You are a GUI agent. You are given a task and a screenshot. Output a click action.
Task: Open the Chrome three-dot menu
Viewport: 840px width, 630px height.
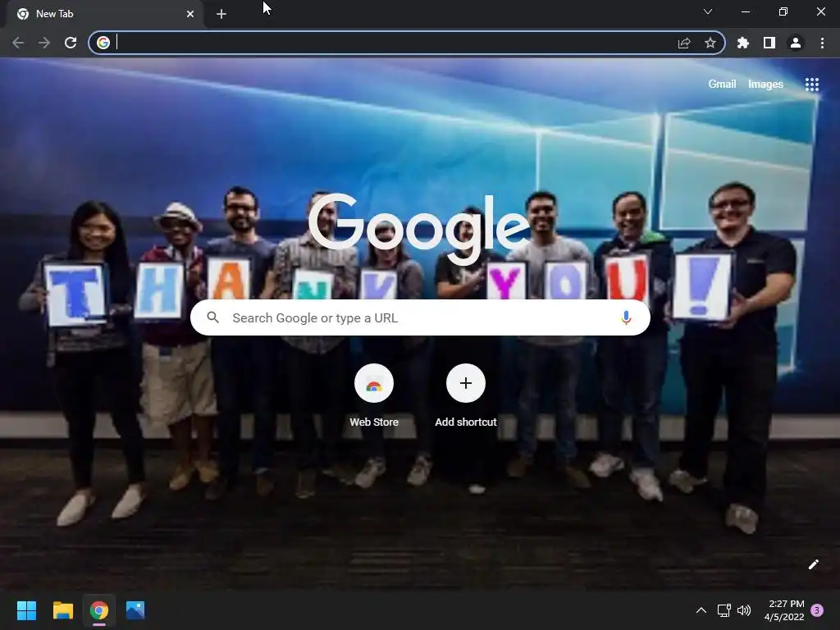click(822, 43)
